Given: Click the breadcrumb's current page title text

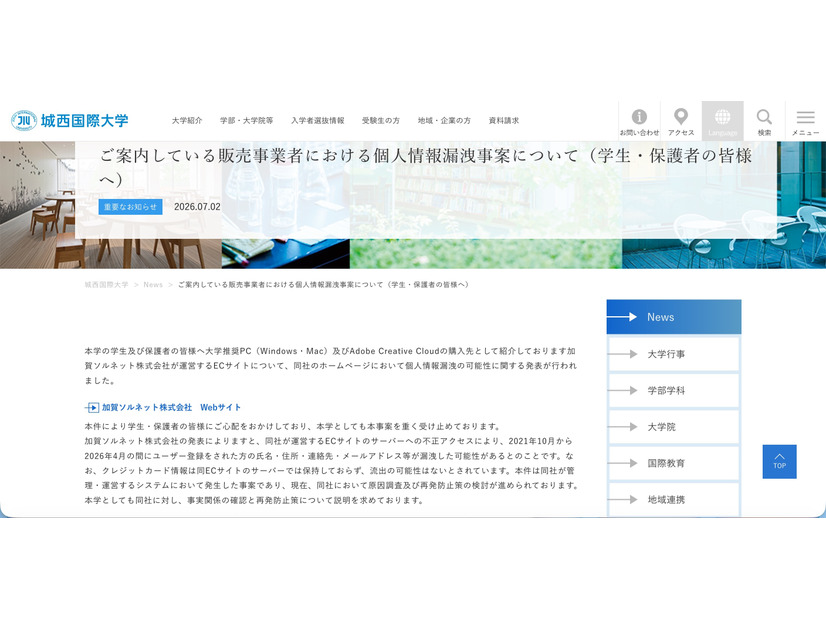Looking at the screenshot, I should pos(323,284).
